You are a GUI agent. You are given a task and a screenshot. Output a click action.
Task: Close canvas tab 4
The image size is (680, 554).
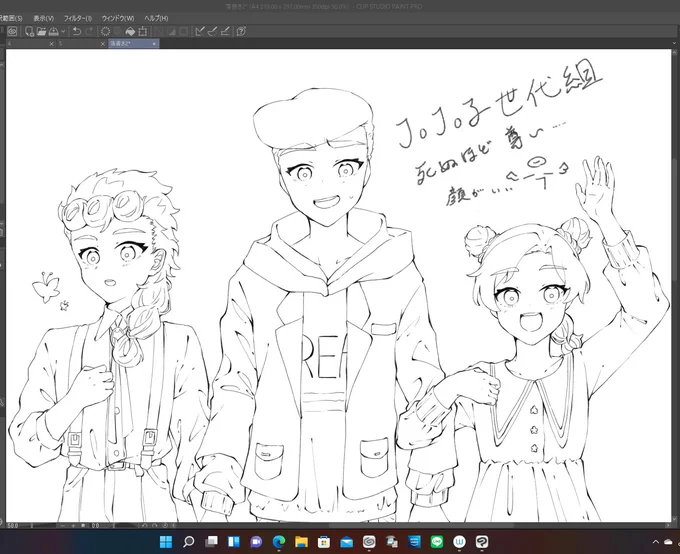[x=52, y=44]
